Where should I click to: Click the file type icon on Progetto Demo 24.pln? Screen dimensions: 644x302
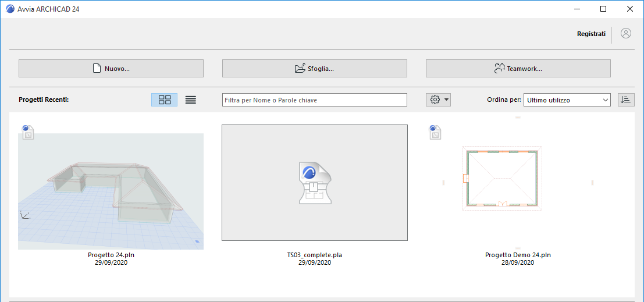pos(435,132)
